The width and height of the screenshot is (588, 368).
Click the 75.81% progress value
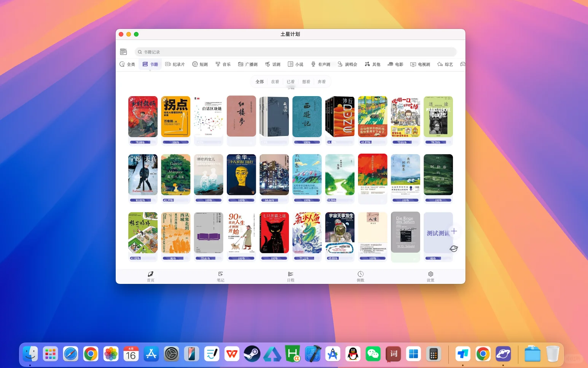pyautogui.click(x=205, y=258)
